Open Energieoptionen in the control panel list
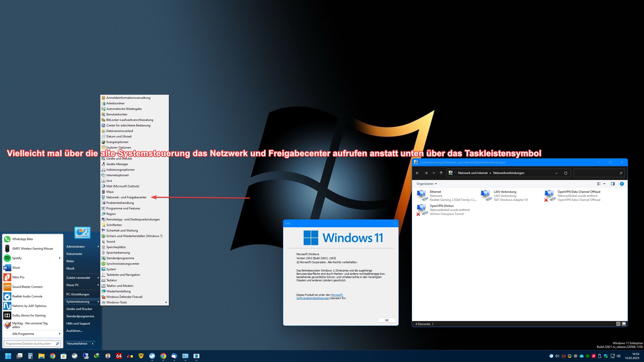 [135, 142]
